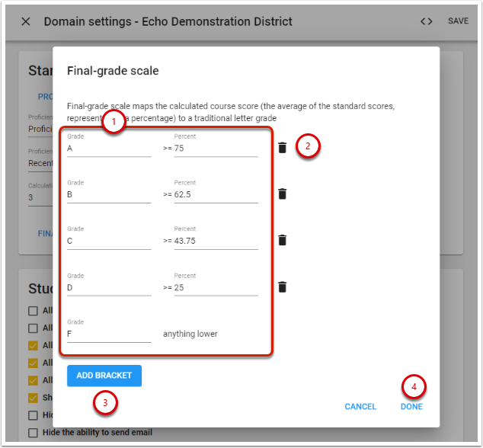Toggle the Hide the ability to send email checkbox

[32, 433]
